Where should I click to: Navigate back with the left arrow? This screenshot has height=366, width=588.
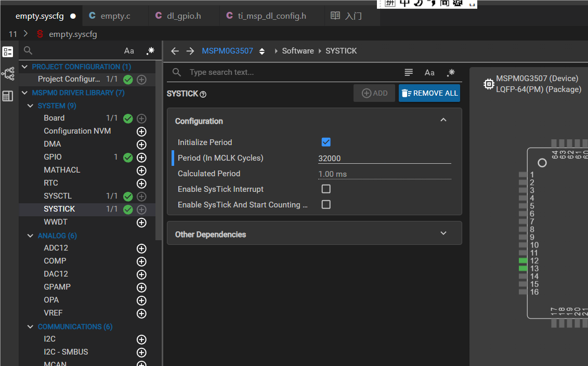pos(175,51)
